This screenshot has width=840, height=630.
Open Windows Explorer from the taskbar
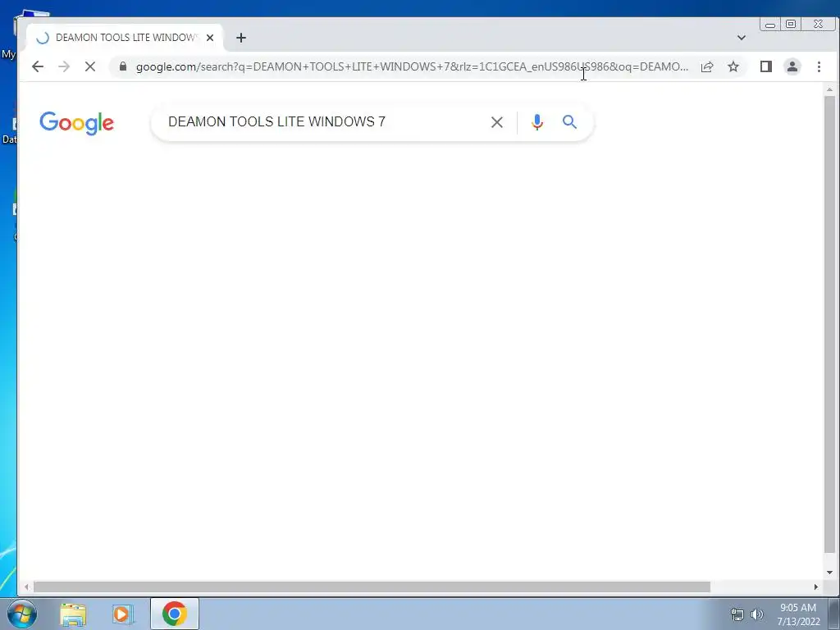point(73,614)
